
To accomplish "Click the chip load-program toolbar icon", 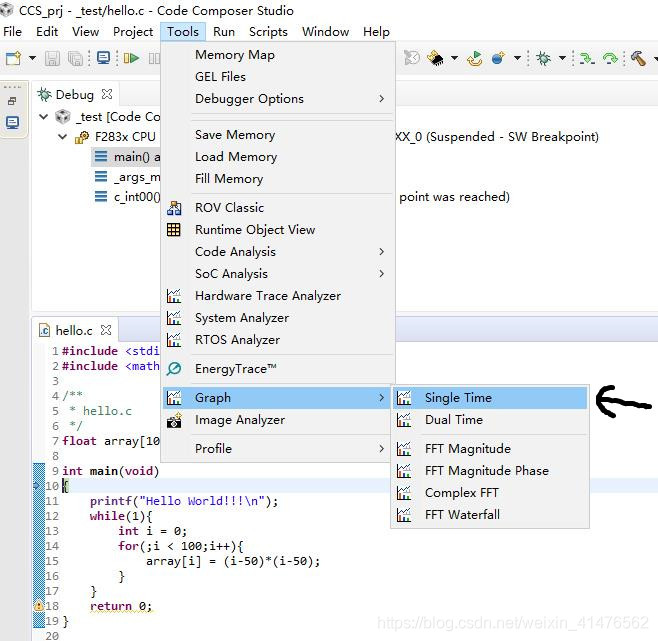I will click(x=435, y=58).
